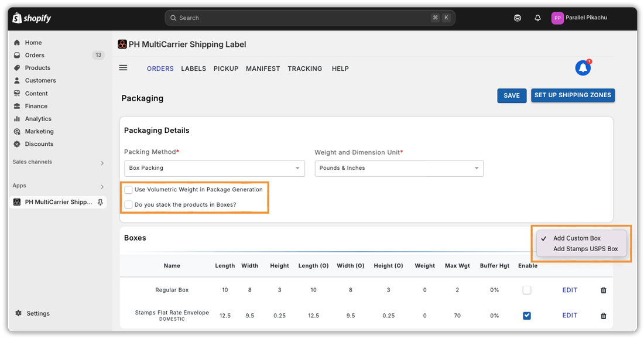Click PH MultiCarrier Shipping Label header logo
644x339 pixels.
[122, 44]
